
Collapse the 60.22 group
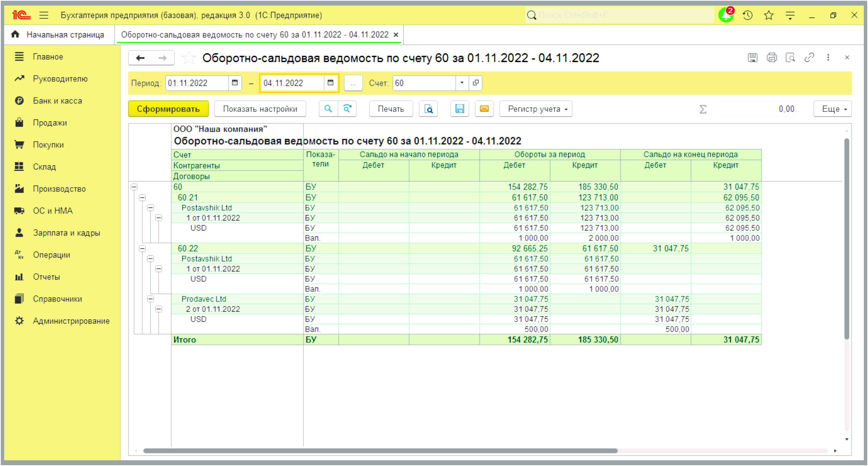click(142, 248)
